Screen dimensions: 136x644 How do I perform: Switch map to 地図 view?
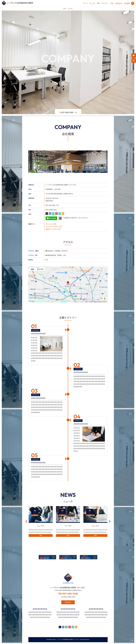pyautogui.click(x=33, y=269)
